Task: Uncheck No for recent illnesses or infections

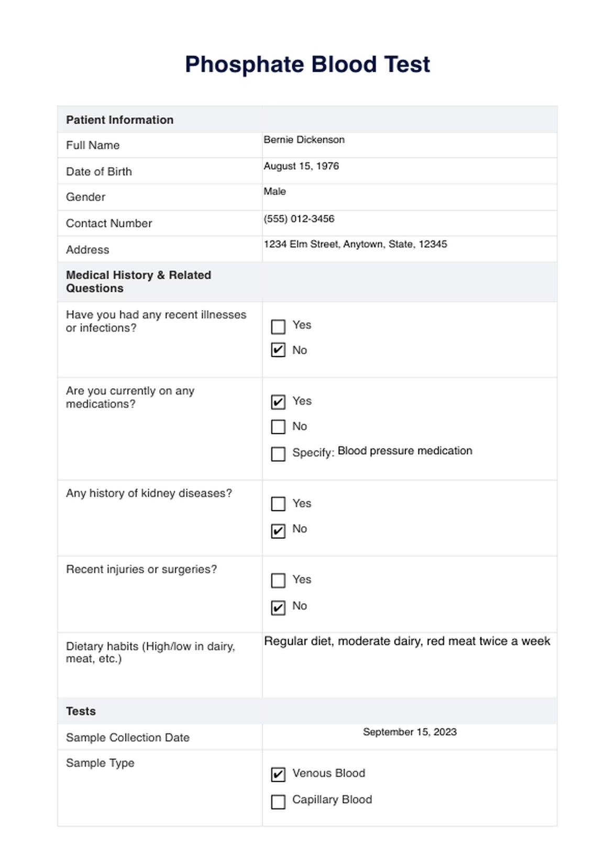Action: tap(278, 350)
